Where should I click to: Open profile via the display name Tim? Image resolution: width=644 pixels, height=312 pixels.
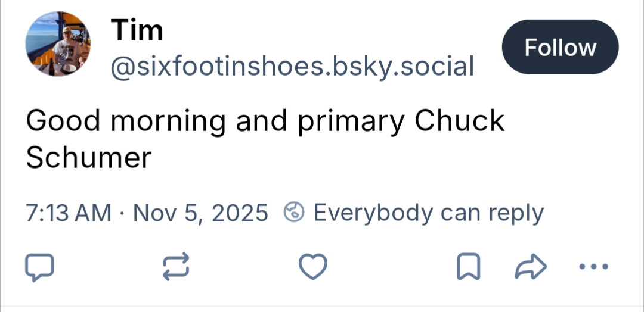pyautogui.click(x=137, y=30)
